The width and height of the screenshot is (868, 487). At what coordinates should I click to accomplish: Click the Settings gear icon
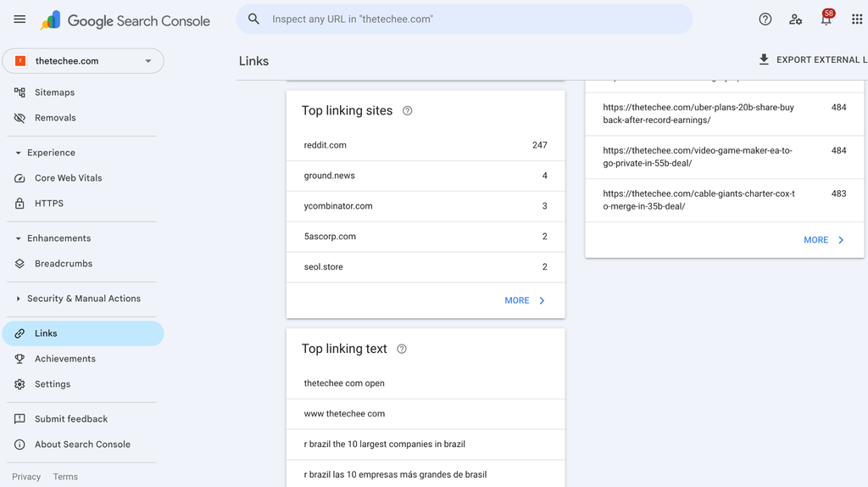point(19,384)
